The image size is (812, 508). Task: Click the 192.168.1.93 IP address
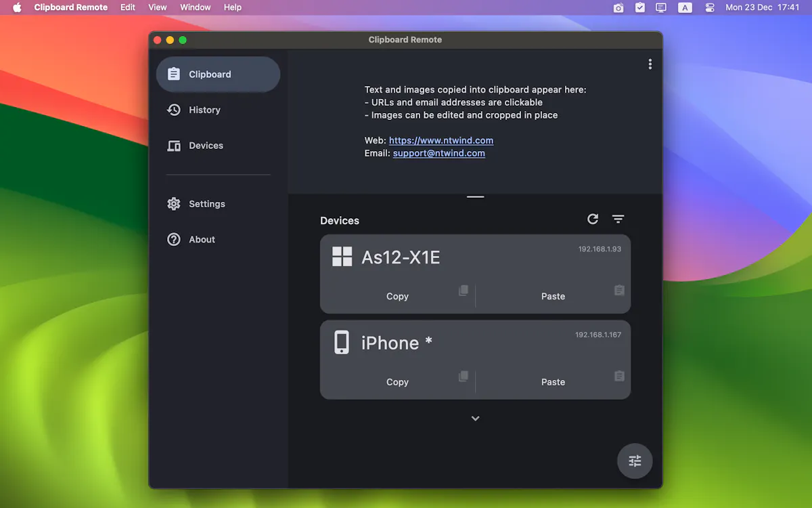[600, 249]
